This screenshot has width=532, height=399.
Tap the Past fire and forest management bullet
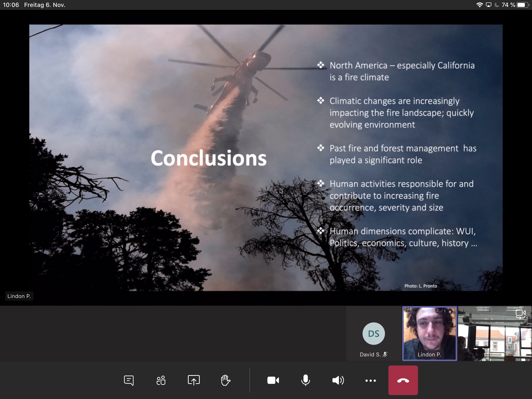pyautogui.click(x=403, y=154)
